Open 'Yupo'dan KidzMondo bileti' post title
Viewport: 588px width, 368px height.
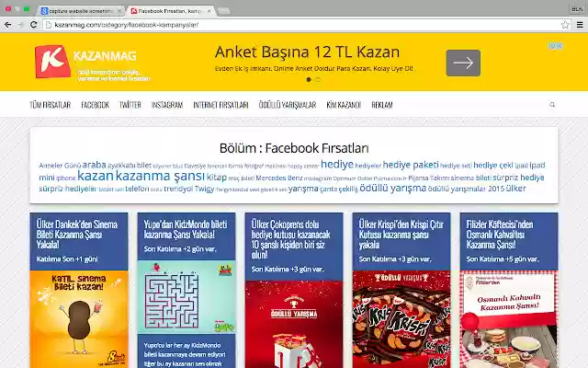pos(186,229)
